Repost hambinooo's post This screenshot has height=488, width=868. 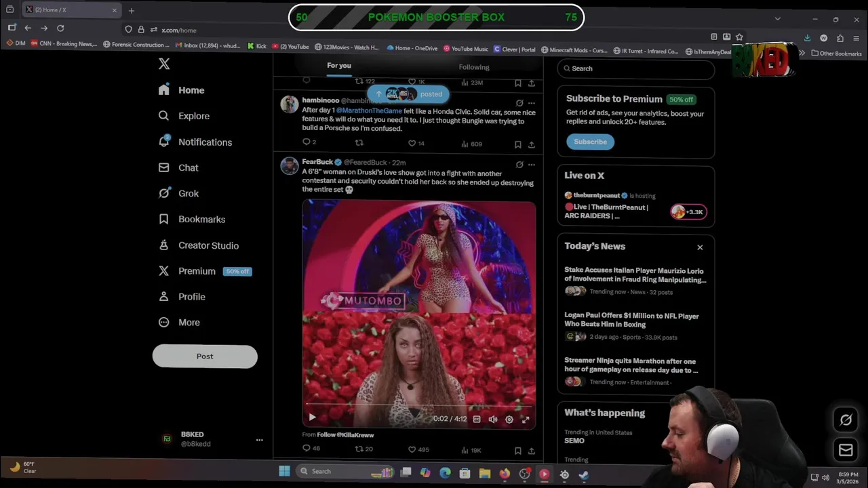[x=359, y=143]
